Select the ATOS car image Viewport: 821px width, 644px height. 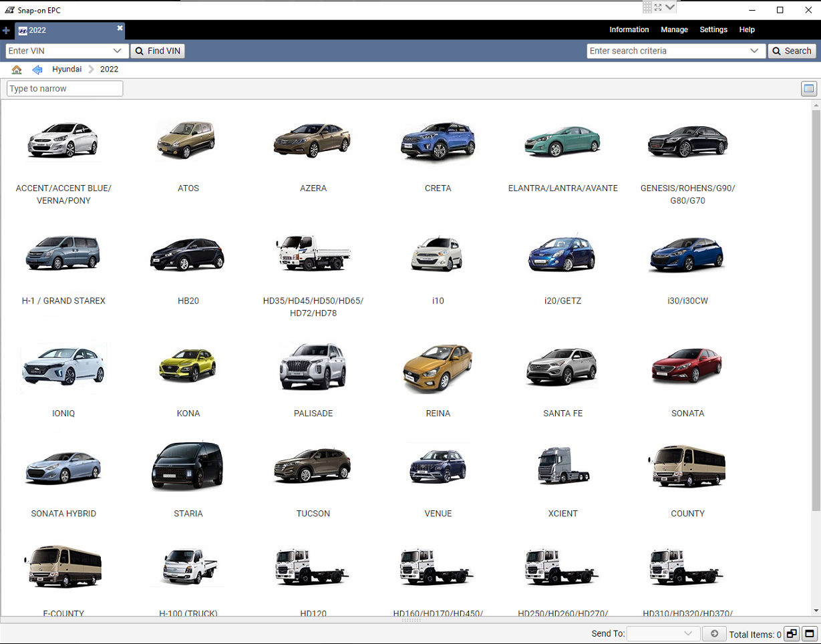(x=188, y=141)
